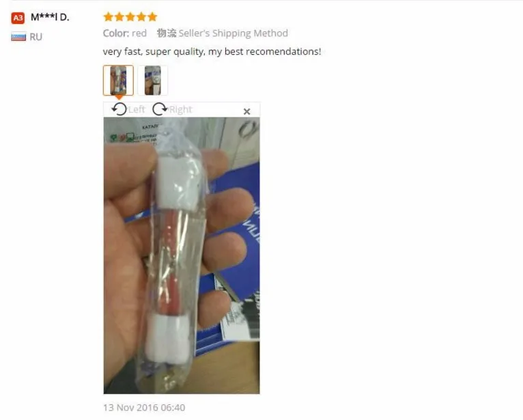Click the orange A3 buyer level badge
Screen dimensions: 523x420
click(x=18, y=18)
